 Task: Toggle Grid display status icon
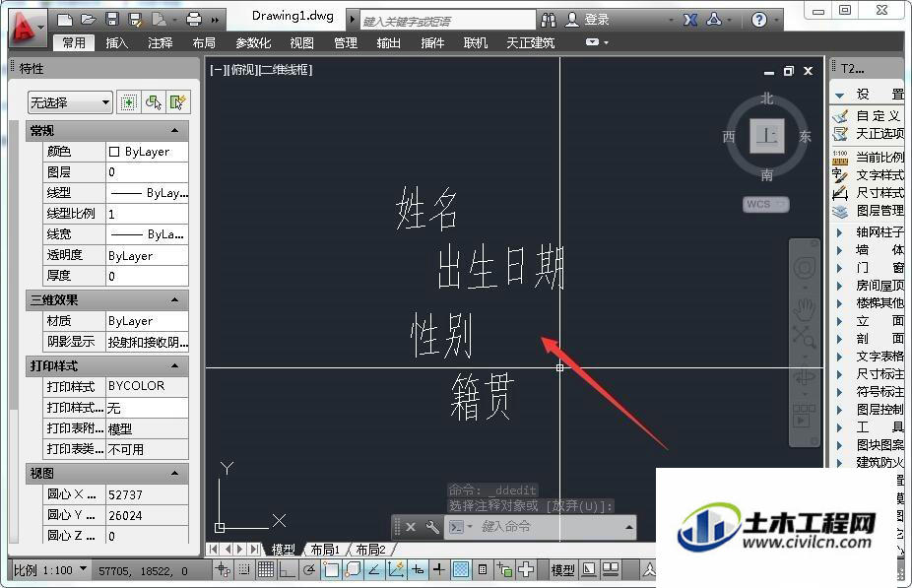pos(265,570)
